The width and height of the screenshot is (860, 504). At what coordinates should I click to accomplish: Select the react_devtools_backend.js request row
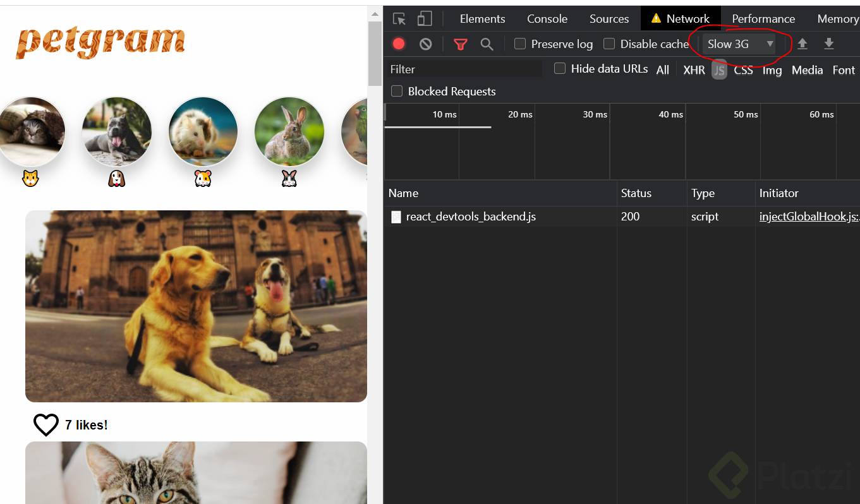(622, 217)
